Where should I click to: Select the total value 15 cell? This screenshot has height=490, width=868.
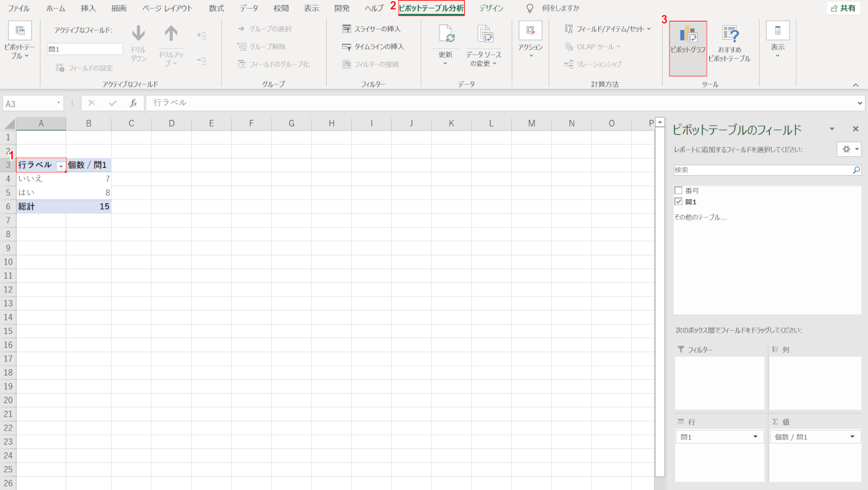click(x=89, y=206)
